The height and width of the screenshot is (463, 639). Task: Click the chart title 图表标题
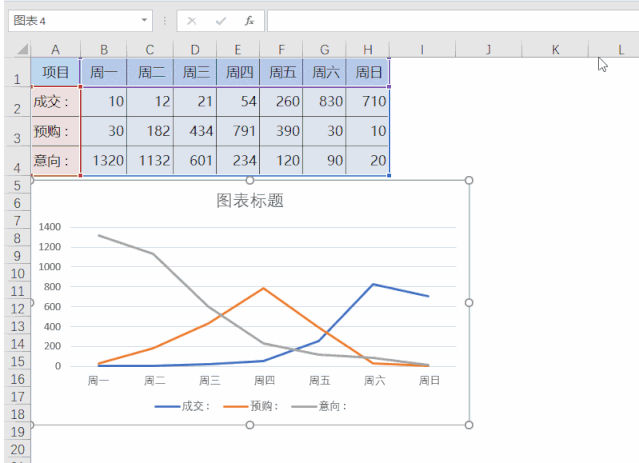coord(250,201)
